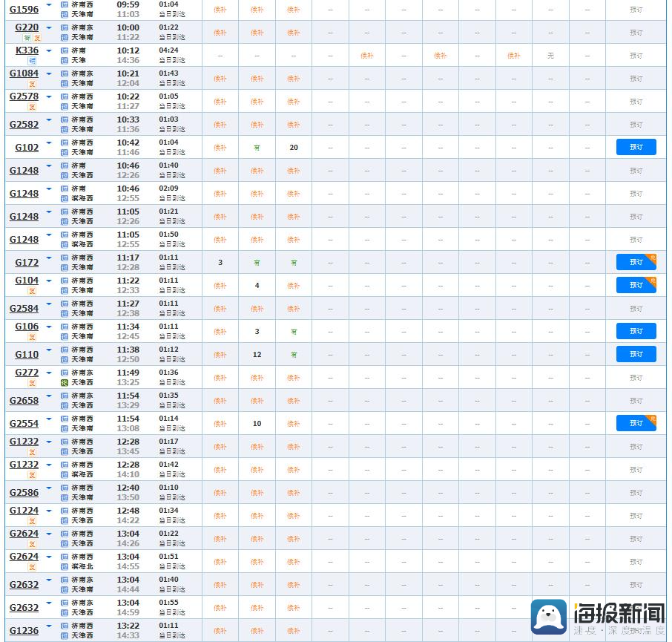Expand stop details arrow beside G172
The height and width of the screenshot is (642, 672).
[49, 258]
